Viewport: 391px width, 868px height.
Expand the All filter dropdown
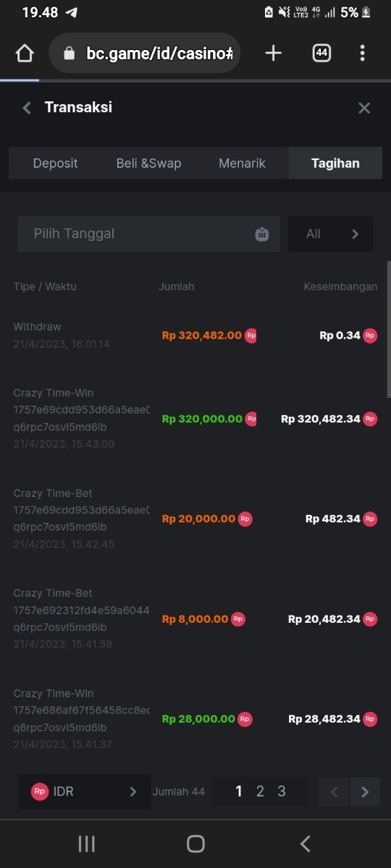(331, 234)
